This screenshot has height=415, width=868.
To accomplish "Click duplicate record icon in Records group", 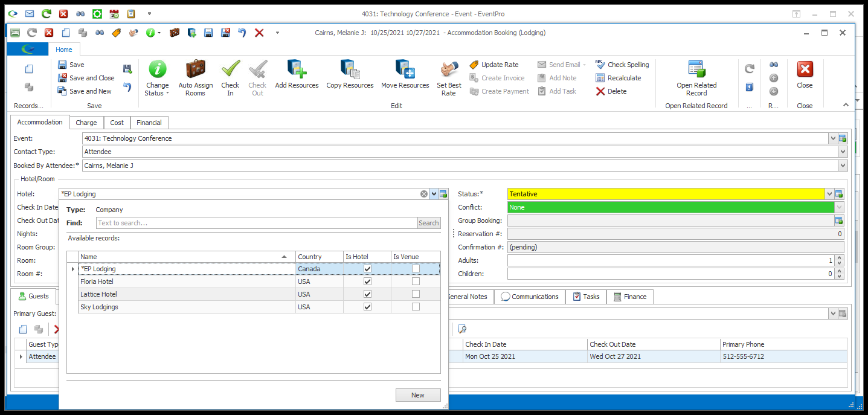I will click(x=29, y=87).
